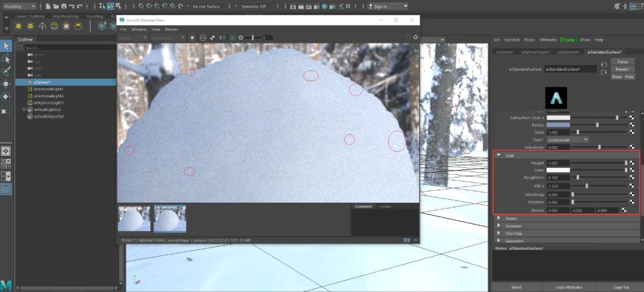Click the undo icon in top toolbar
The height and width of the screenshot is (292, 644).
(72, 7)
